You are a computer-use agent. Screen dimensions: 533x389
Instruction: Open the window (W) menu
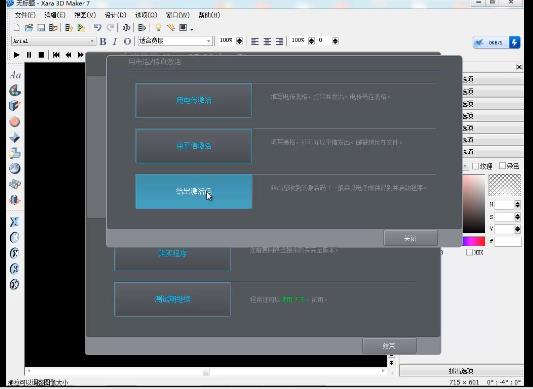(x=178, y=15)
